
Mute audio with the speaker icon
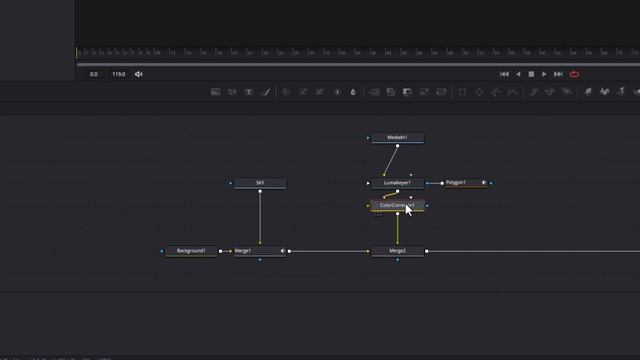(x=139, y=74)
